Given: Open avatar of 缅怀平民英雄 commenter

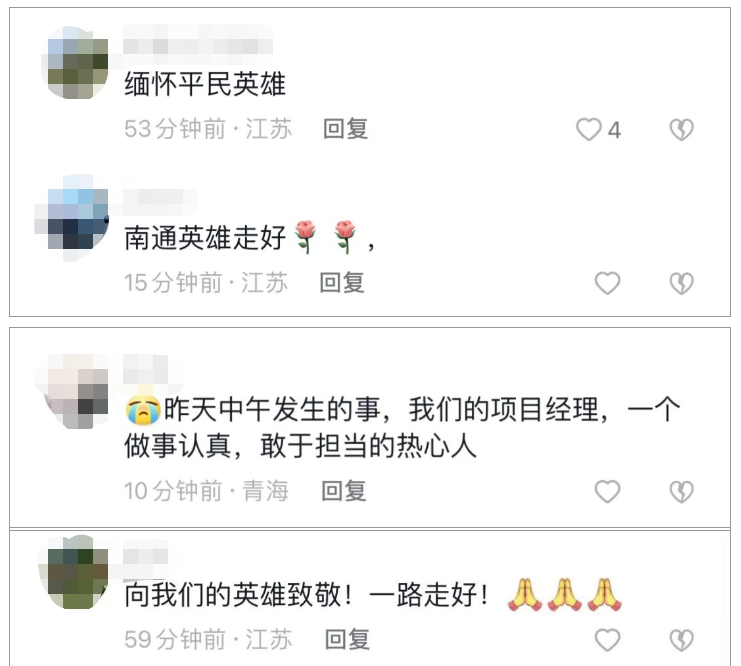Looking at the screenshot, I should click(x=76, y=62).
